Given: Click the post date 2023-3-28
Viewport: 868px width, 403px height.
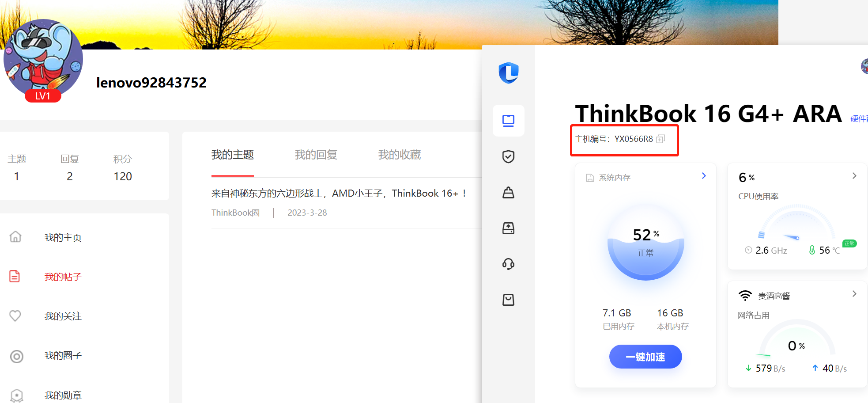Looking at the screenshot, I should [x=307, y=213].
